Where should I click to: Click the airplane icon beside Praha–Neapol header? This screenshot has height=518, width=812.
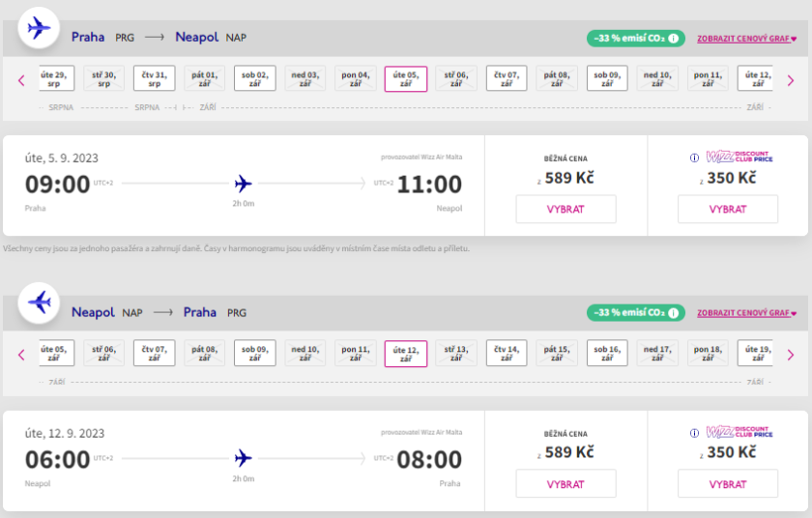[x=39, y=28]
